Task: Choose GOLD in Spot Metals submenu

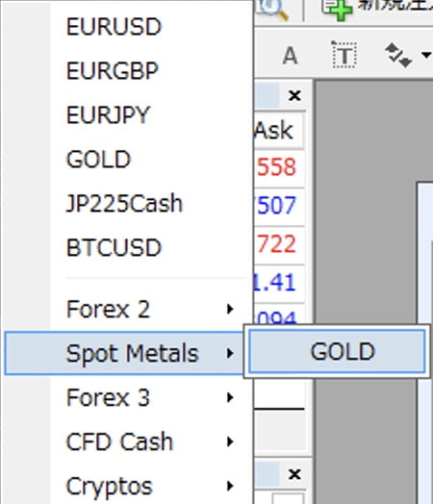Action: pyautogui.click(x=337, y=351)
